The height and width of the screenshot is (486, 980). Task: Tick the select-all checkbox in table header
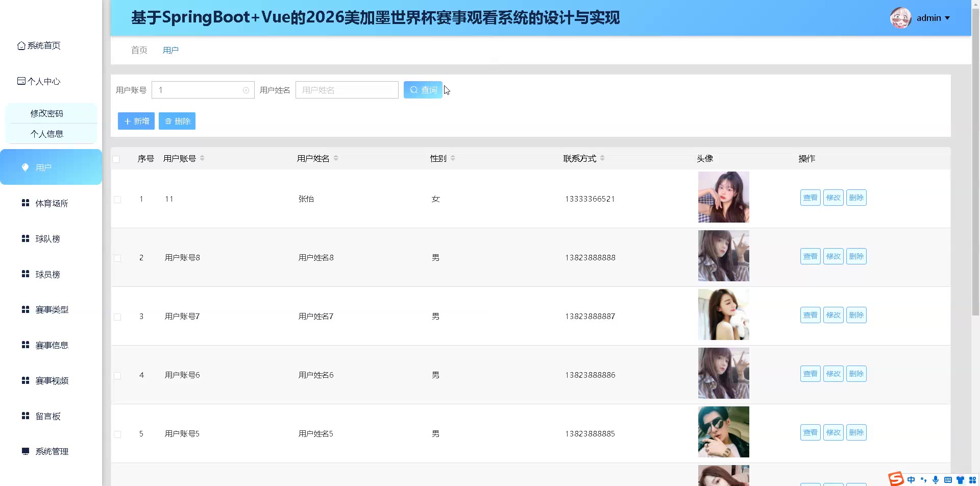116,159
